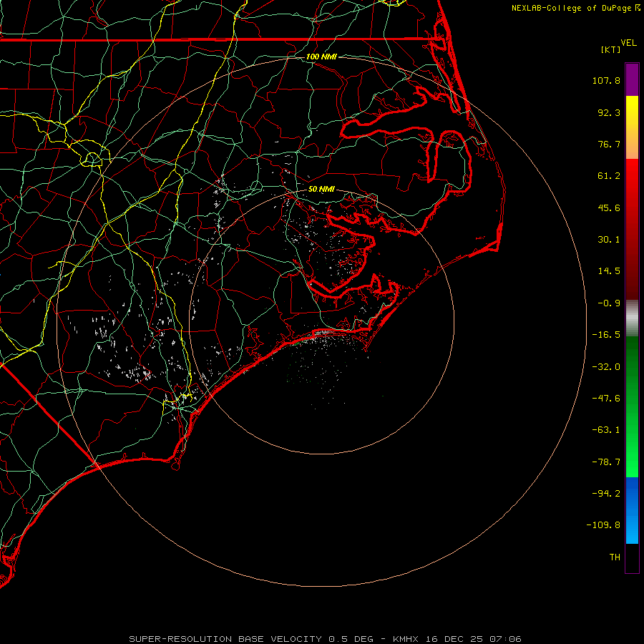Select the 92.3 legend value
Screen dimensions: 644x644
(609, 112)
